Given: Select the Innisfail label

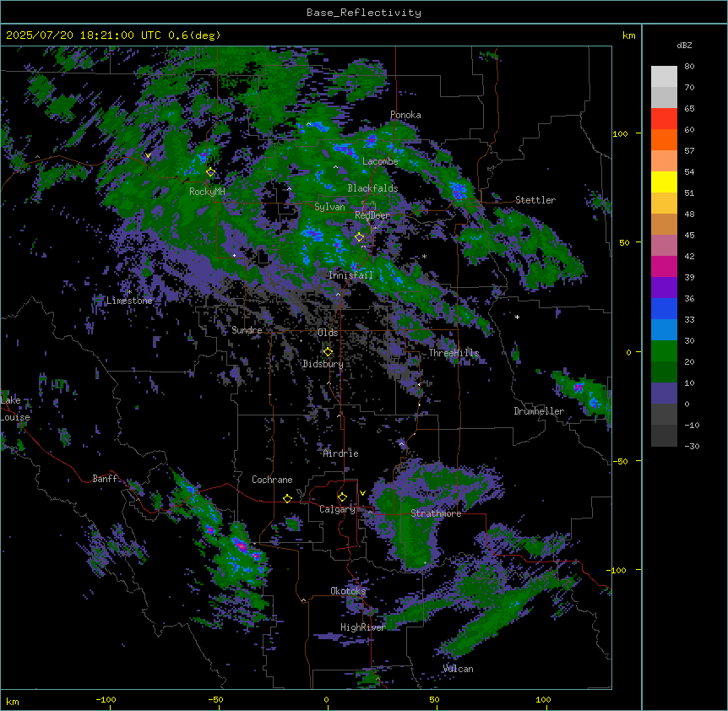Looking at the screenshot, I should [x=350, y=275].
